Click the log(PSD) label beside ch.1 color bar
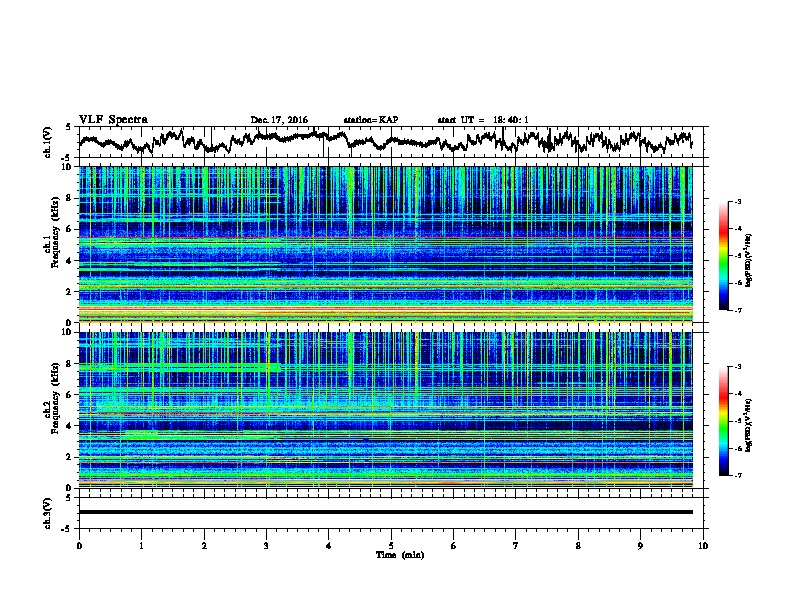Viewport: 792px width, 612px height. pyautogui.click(x=749, y=261)
